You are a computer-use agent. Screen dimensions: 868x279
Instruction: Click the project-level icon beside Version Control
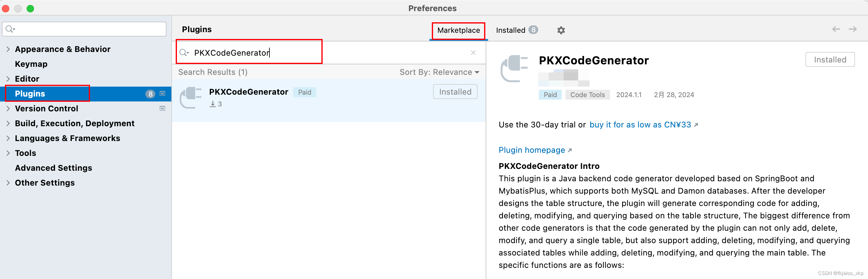point(162,109)
